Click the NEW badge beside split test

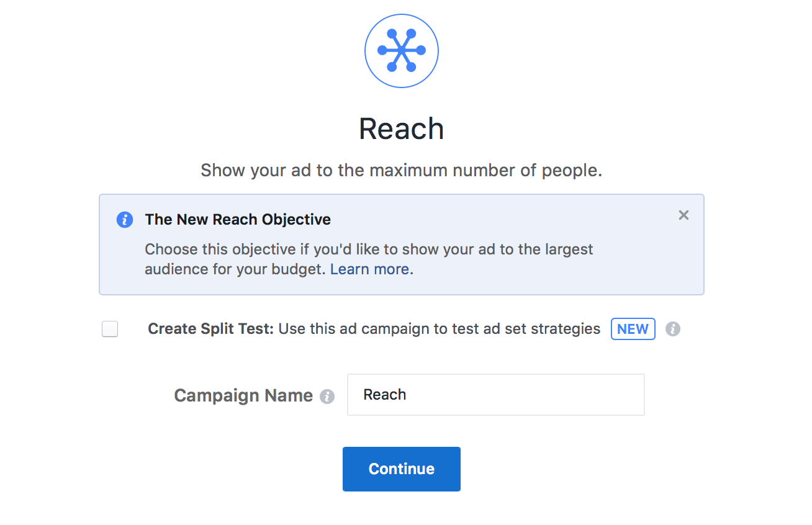tap(633, 329)
